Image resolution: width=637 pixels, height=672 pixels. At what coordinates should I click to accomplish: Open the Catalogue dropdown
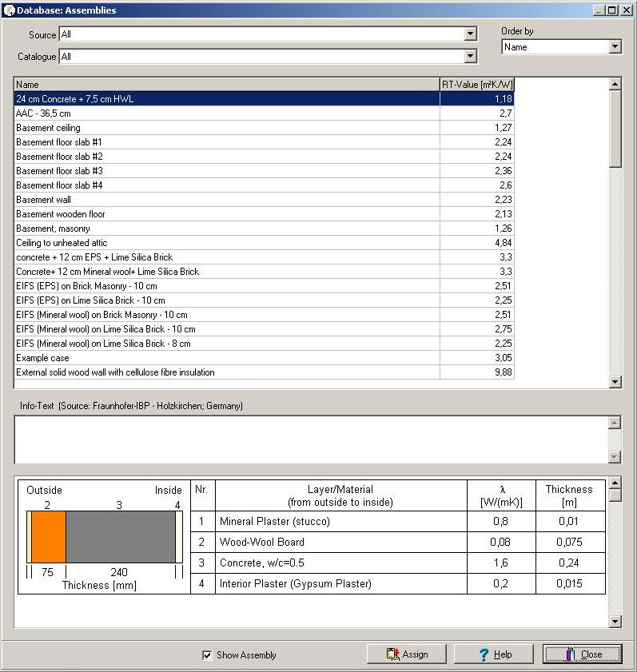[470, 56]
